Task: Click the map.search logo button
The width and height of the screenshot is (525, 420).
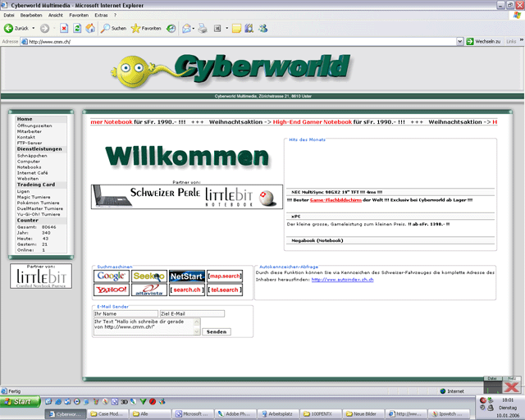Action: (x=225, y=276)
